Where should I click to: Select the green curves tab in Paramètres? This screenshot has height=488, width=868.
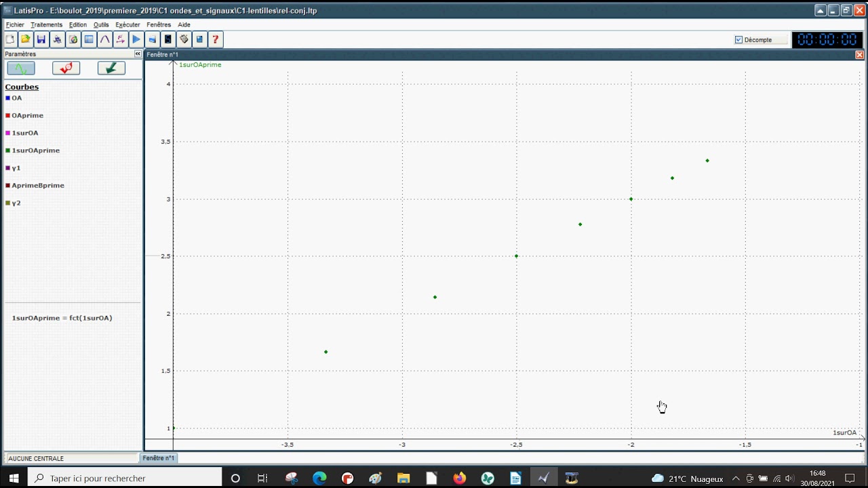point(21,68)
